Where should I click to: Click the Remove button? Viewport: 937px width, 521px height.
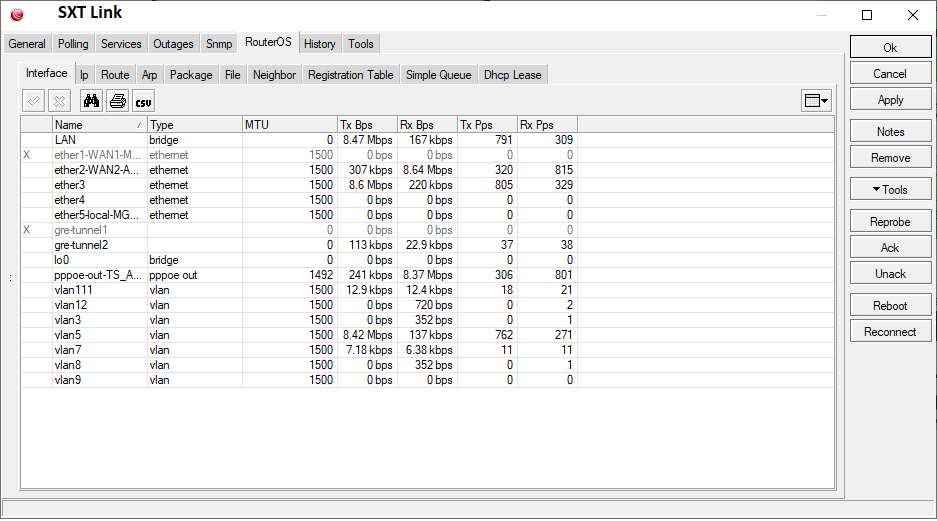[x=890, y=158]
